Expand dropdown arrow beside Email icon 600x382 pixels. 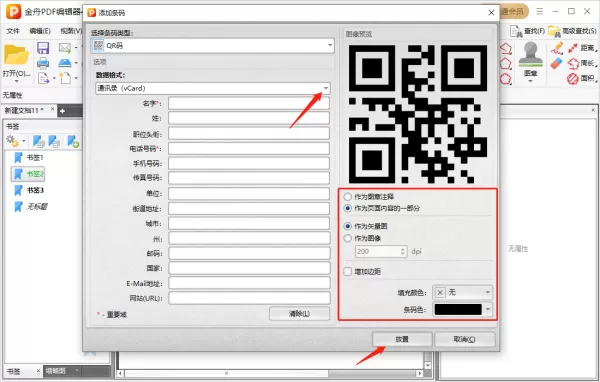(x=76, y=48)
